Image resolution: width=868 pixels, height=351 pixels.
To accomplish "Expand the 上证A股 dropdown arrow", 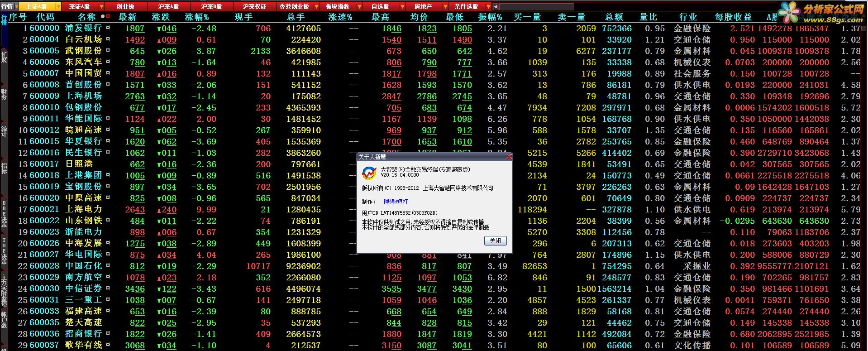I will (58, 6).
